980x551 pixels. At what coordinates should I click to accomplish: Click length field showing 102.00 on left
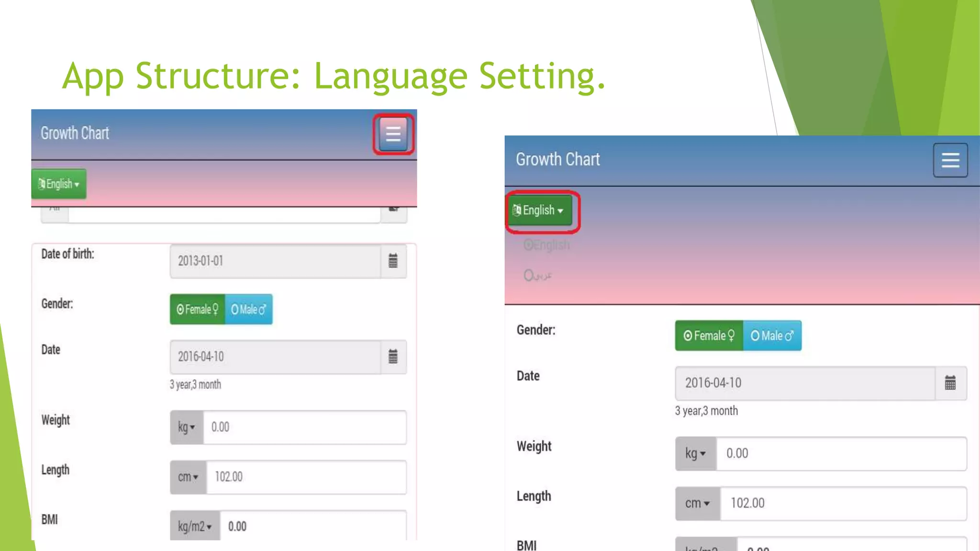click(x=306, y=477)
